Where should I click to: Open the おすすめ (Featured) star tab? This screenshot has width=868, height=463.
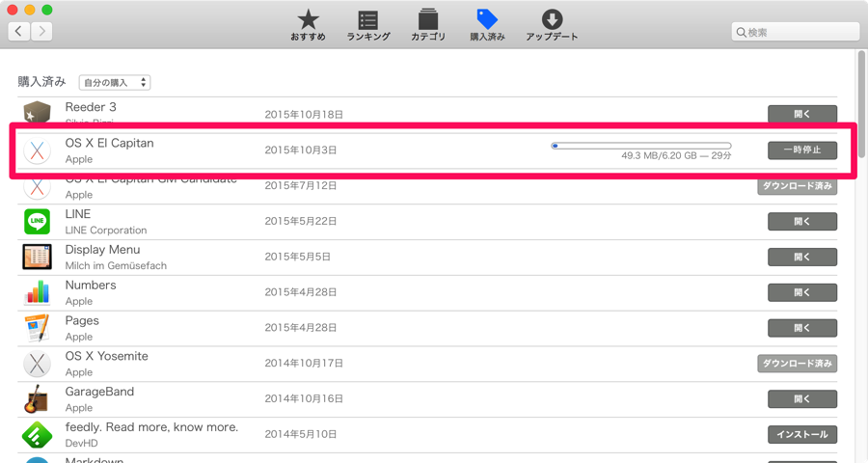308,25
